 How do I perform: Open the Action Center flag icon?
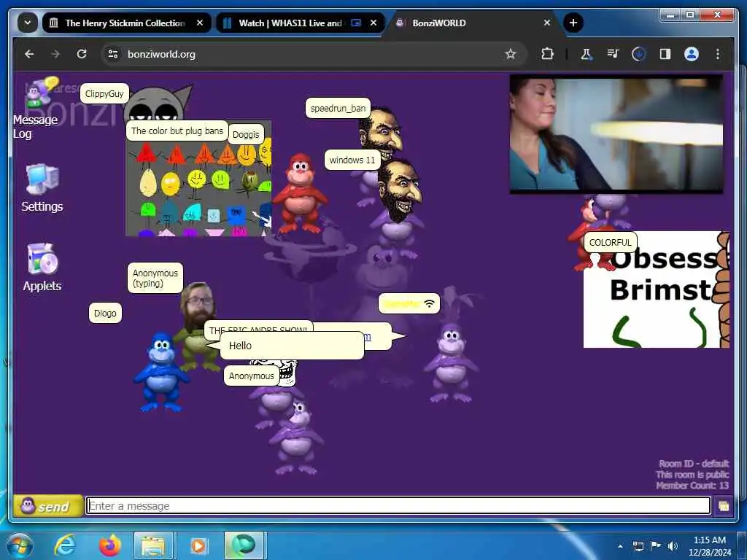click(x=656, y=545)
